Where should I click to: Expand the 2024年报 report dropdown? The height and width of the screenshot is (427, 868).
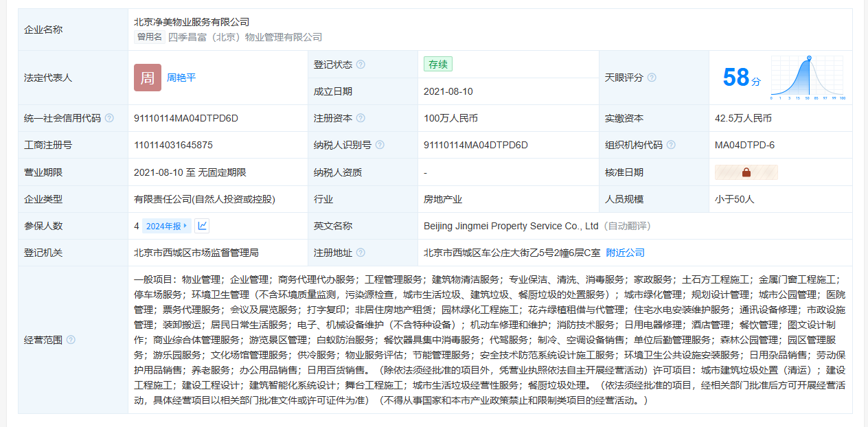[x=166, y=226]
